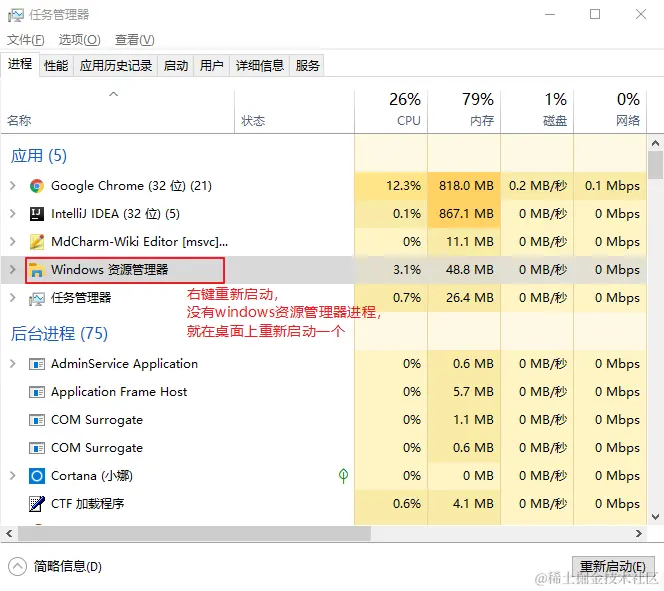Click the green leaf status icon for Cortana
This screenshot has height=591, width=664.
point(343,476)
